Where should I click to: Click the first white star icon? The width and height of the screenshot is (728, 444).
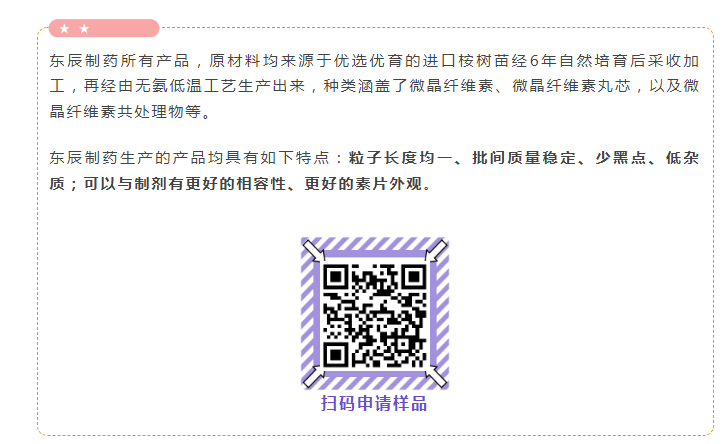pyautogui.click(x=65, y=29)
